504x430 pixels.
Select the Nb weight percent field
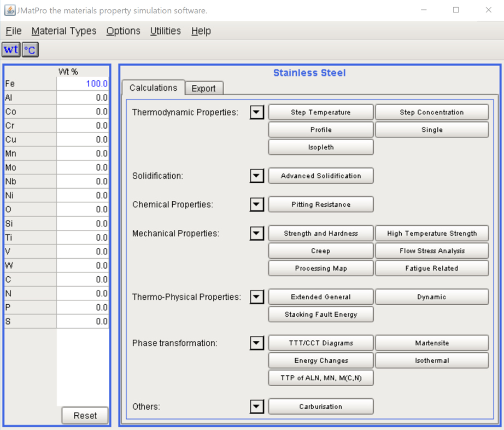[83, 182]
